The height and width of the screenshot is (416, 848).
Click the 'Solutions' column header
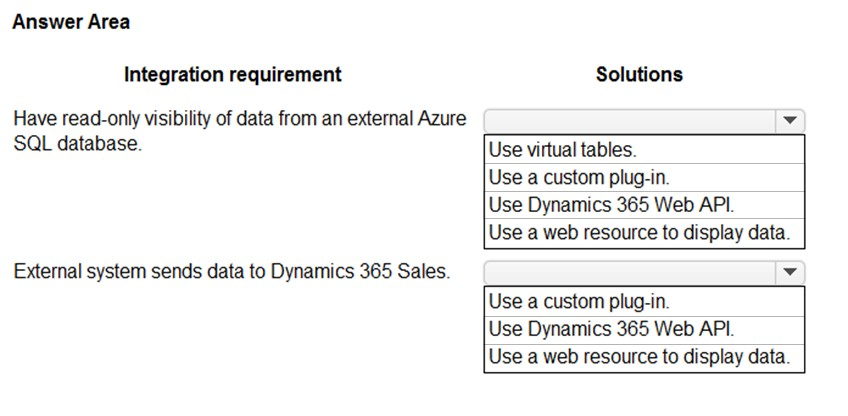click(x=639, y=74)
